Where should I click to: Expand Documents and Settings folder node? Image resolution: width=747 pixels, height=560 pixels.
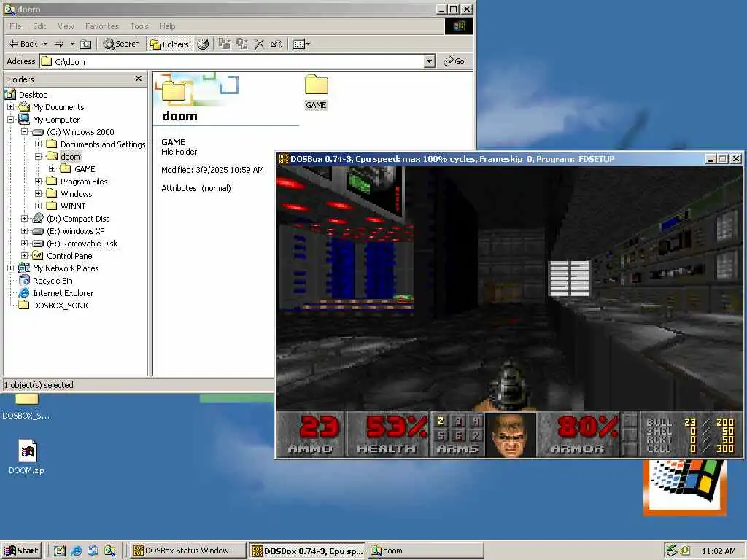pos(38,144)
